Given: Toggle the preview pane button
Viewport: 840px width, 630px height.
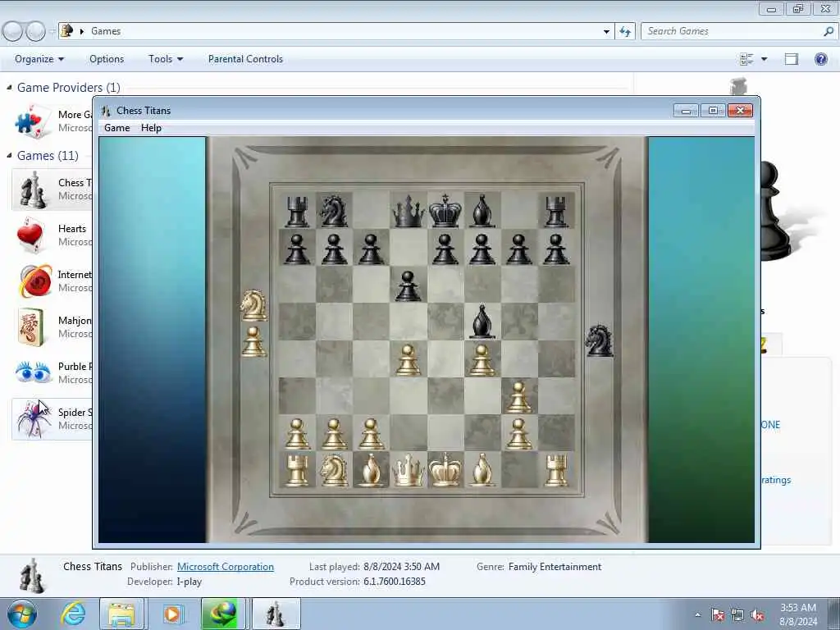Looking at the screenshot, I should point(792,59).
